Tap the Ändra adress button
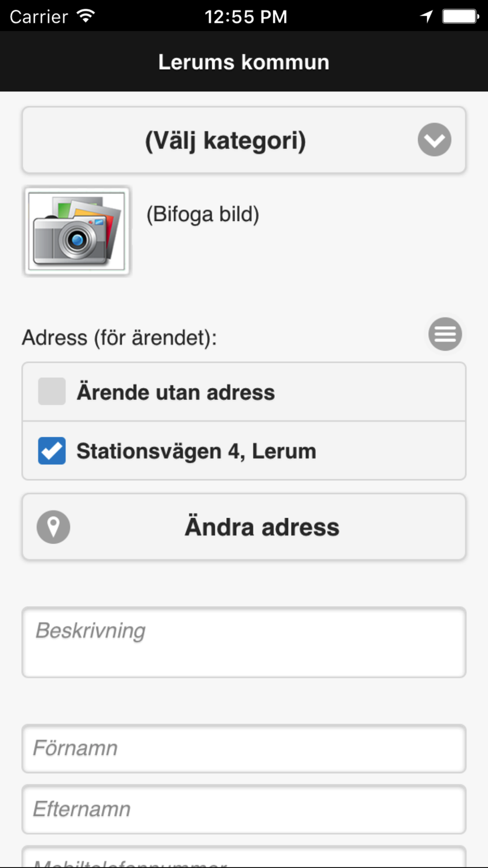This screenshot has height=868, width=488. 244,527
